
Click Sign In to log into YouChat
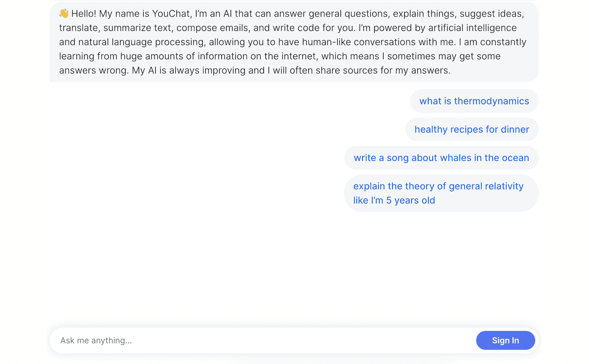pyautogui.click(x=505, y=340)
